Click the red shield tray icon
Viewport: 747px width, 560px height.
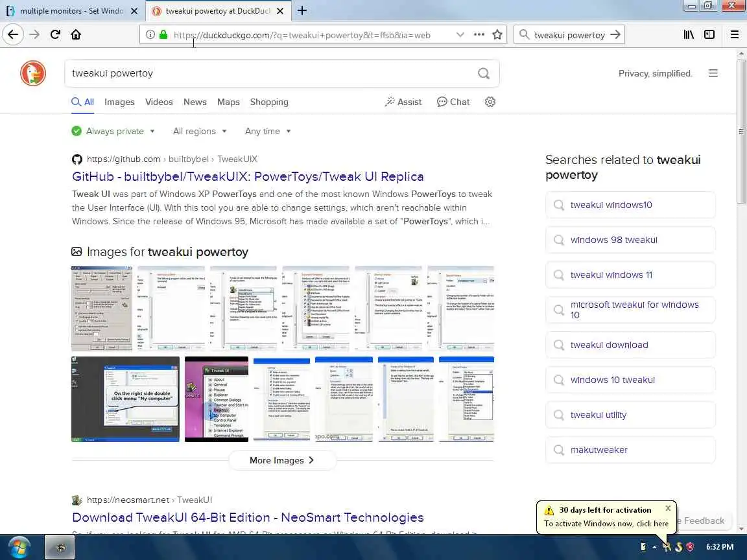[690, 547]
